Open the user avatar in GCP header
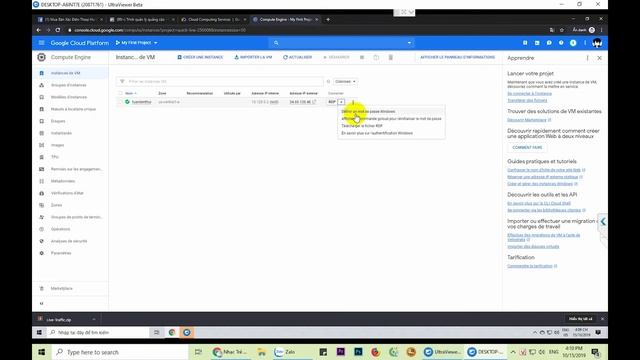The image size is (640, 360). (597, 43)
